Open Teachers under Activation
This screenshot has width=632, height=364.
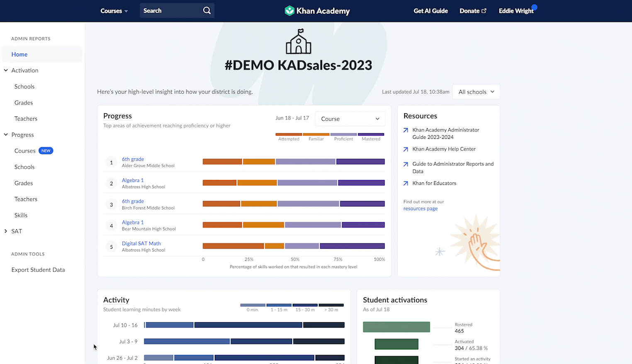coord(26,119)
